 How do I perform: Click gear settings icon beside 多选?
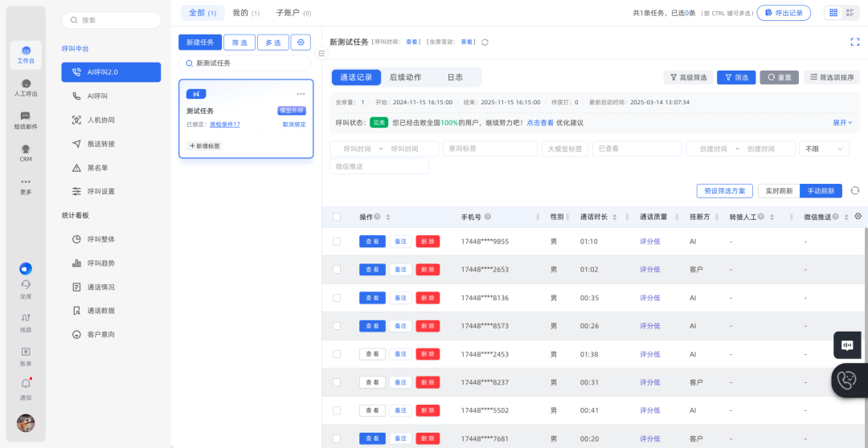coord(301,42)
